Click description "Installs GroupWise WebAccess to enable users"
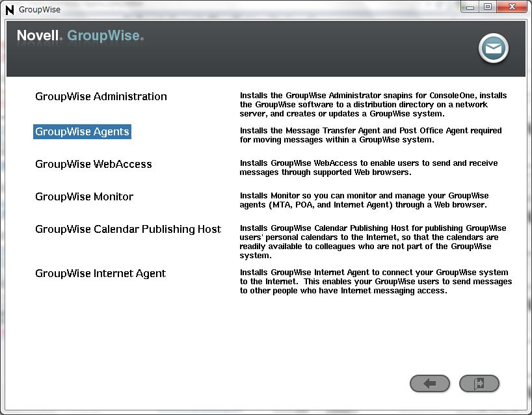Viewport: 532px width, 415px height. (x=369, y=168)
